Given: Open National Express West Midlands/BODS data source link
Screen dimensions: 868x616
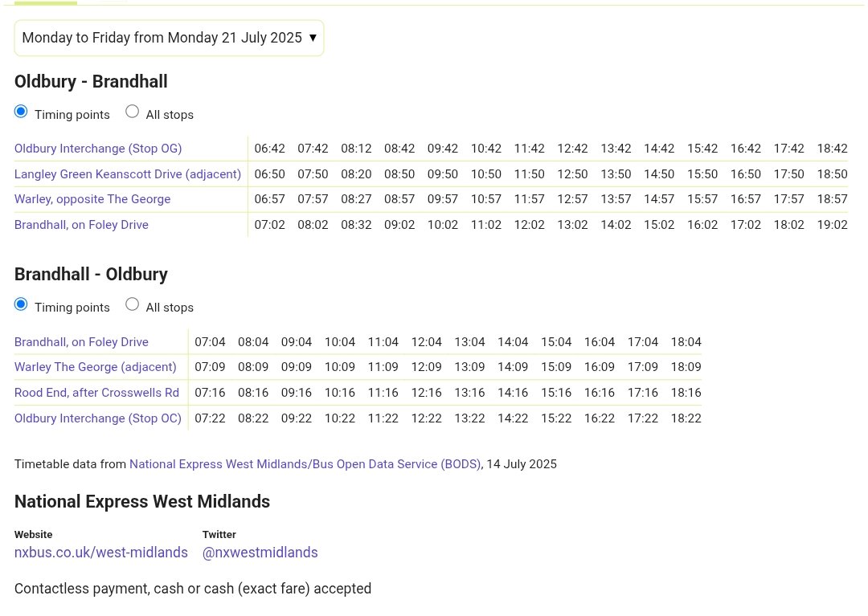Looking at the screenshot, I should [305, 464].
